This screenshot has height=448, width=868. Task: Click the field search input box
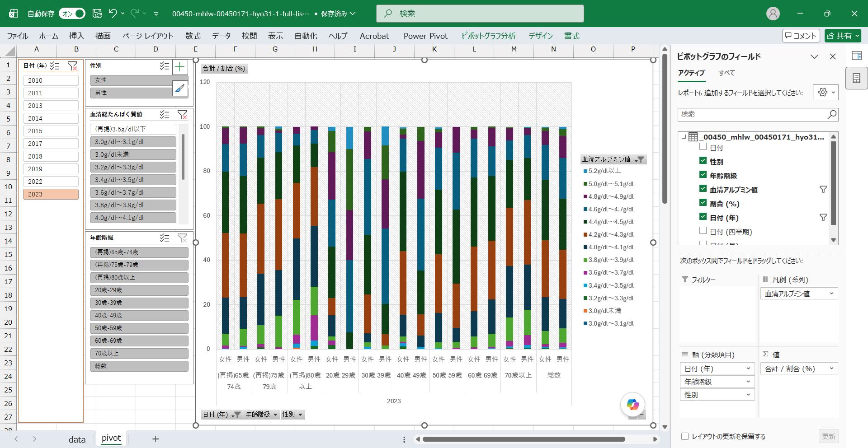pos(753,114)
